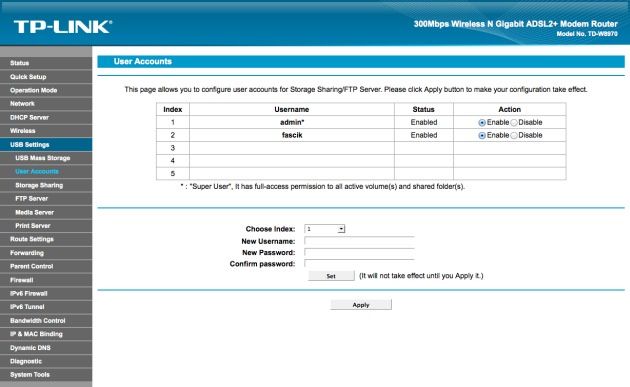630x387 pixels.
Task: Click username cell 'admin*'
Action: point(292,122)
